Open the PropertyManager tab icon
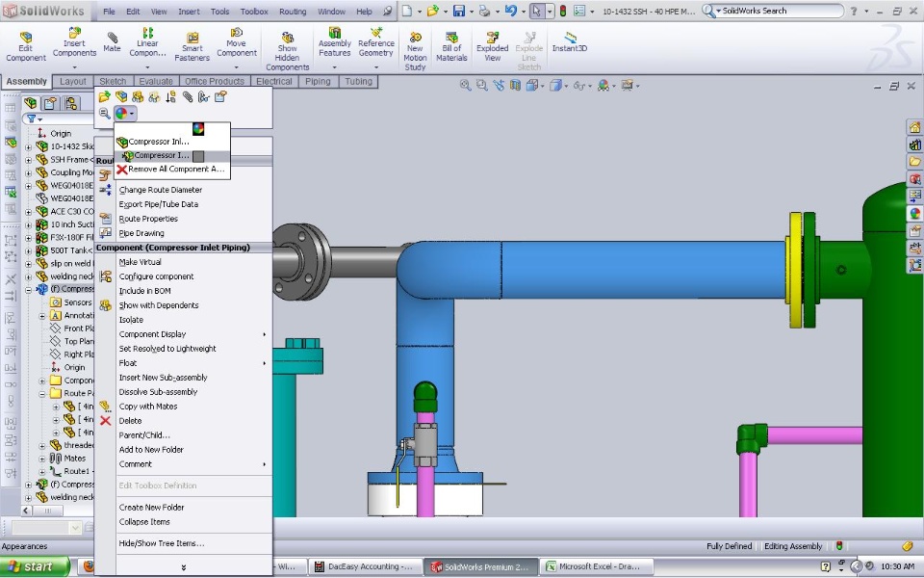This screenshot has height=578, width=924. pos(51,104)
